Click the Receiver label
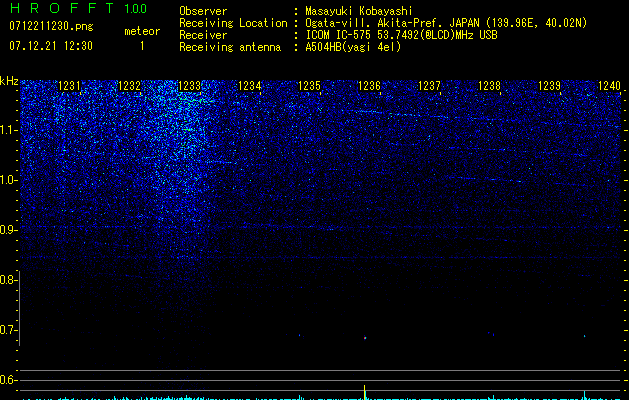 tap(203, 35)
